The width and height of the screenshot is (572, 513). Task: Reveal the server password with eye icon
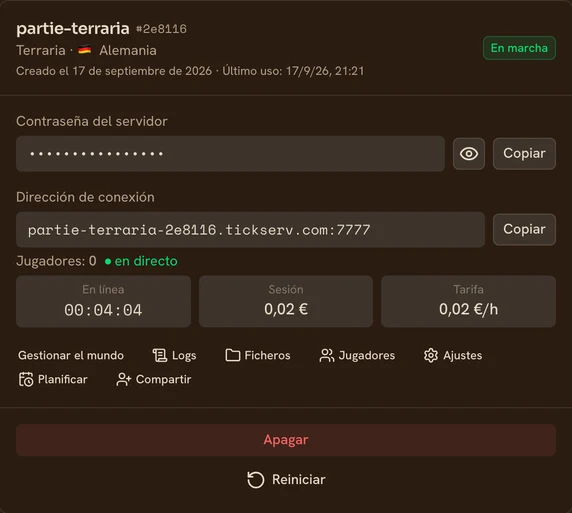point(469,154)
